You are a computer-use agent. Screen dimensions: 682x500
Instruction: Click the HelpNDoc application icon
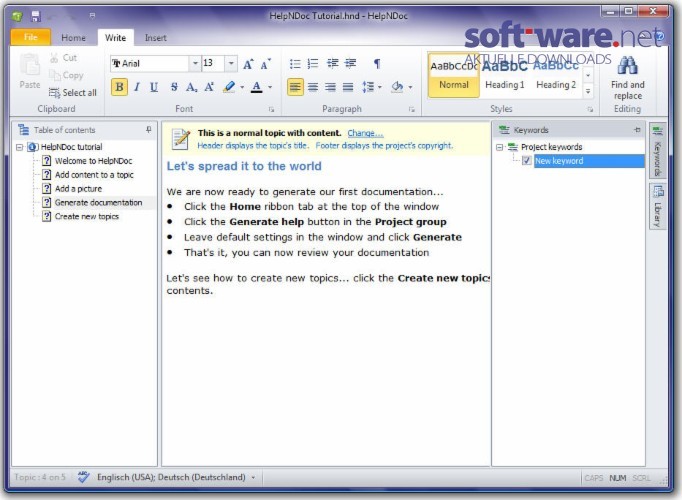17,17
